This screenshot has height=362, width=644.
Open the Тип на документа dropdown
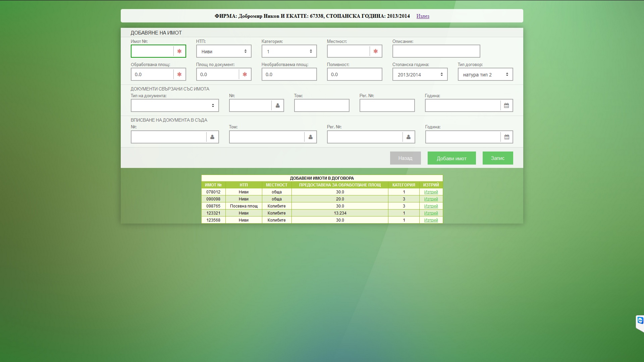pyautogui.click(x=175, y=106)
